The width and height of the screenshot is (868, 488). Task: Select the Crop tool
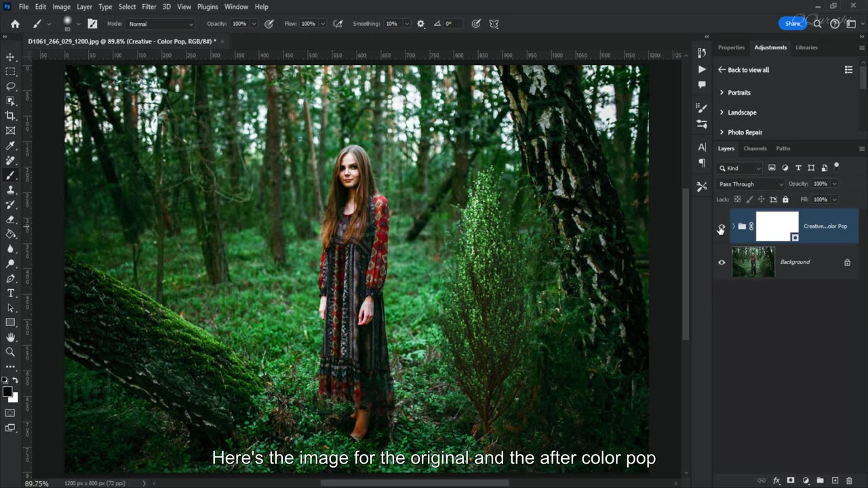[x=10, y=117]
